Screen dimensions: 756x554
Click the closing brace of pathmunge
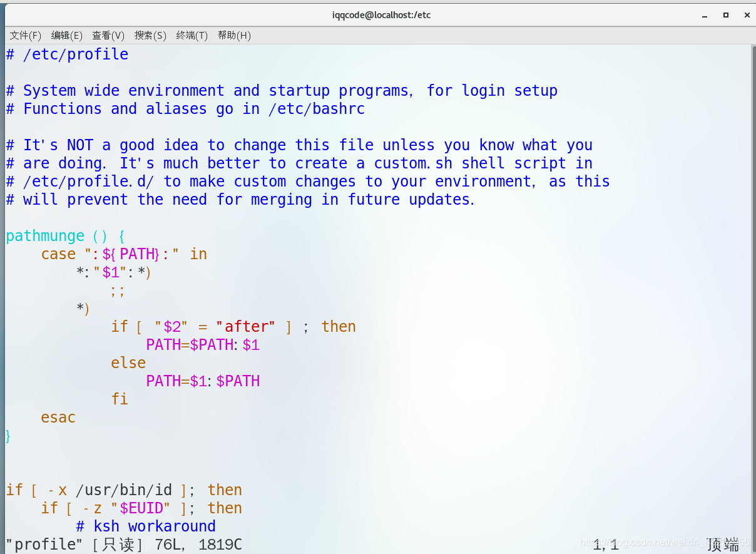pyautogui.click(x=8, y=436)
